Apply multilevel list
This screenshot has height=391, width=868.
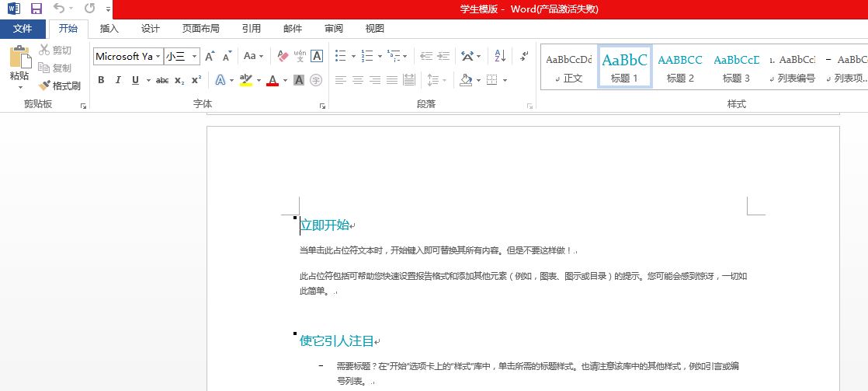394,56
